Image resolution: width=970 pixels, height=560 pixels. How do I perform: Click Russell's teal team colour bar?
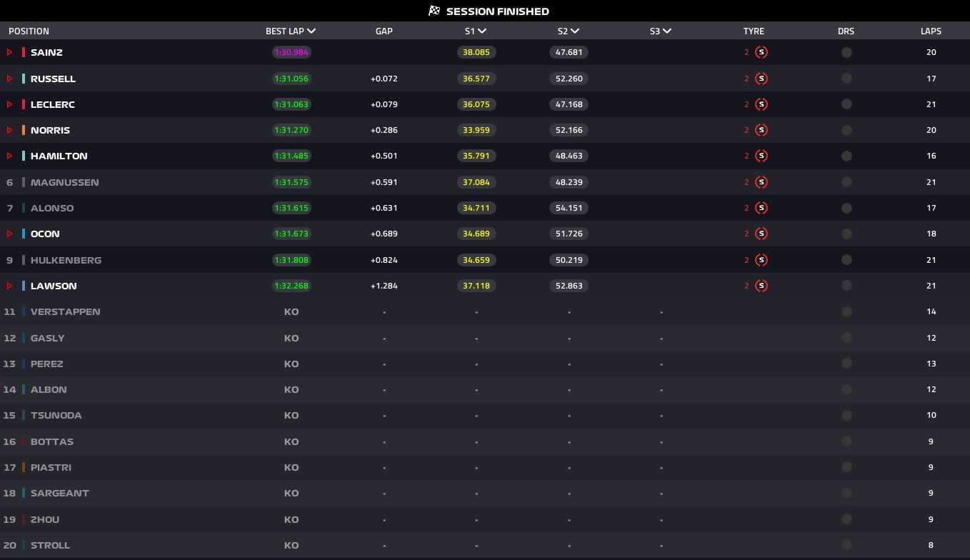[24, 79]
